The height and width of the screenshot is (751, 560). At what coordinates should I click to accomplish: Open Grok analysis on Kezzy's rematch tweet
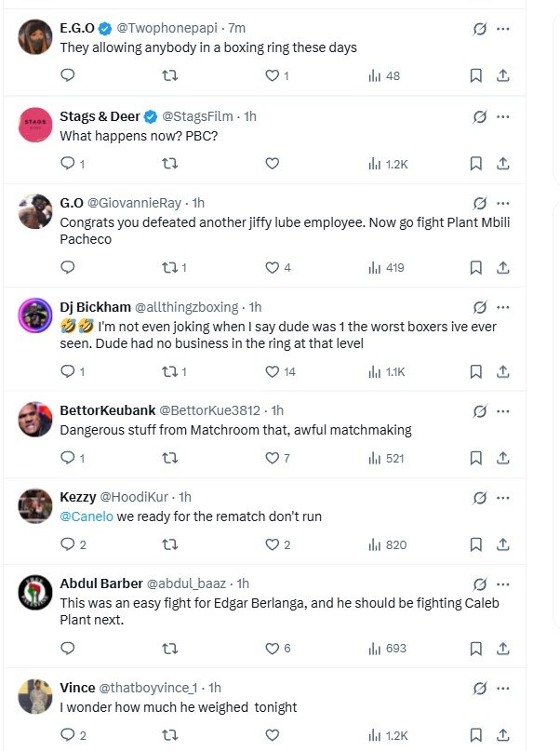click(476, 497)
